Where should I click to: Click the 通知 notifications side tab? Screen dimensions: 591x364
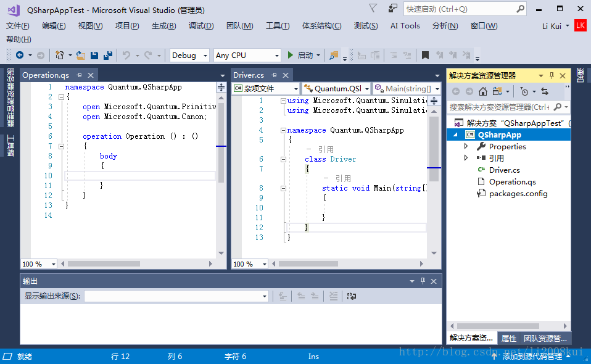pyautogui.click(x=581, y=75)
